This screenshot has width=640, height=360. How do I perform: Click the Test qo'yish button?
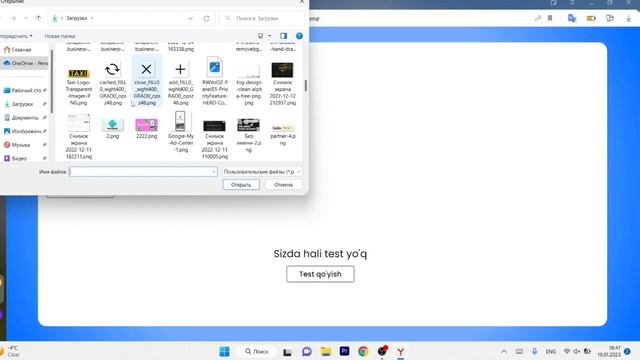(x=320, y=274)
